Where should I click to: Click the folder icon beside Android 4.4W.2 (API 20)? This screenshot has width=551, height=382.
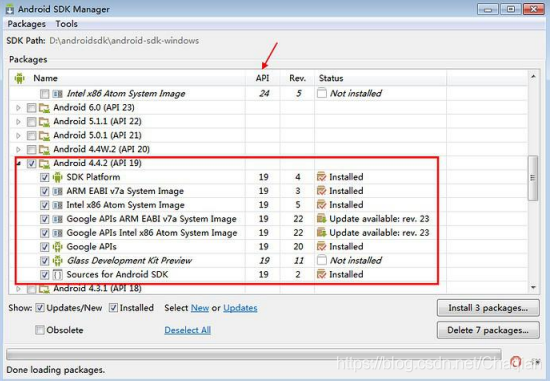click(44, 150)
